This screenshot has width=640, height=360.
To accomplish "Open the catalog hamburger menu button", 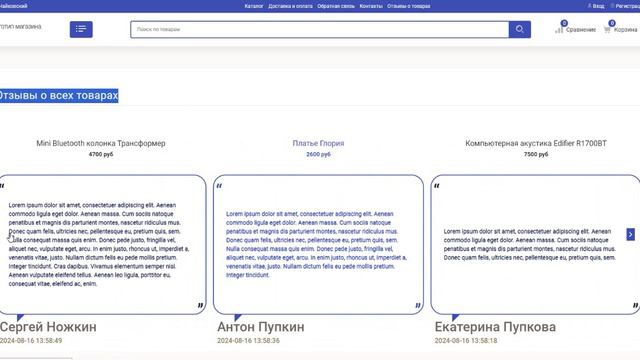I will coord(81,29).
